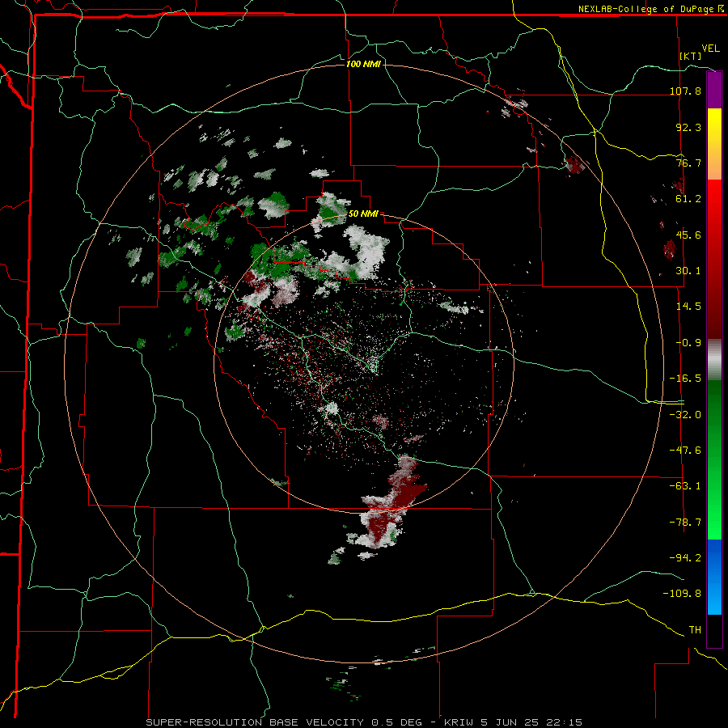Click the large white echo near 50 NMI label
The image size is (728, 728).
click(369, 251)
